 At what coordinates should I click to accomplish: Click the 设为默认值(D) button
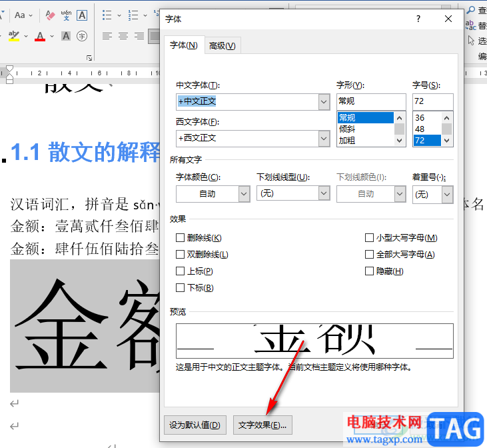point(195,425)
